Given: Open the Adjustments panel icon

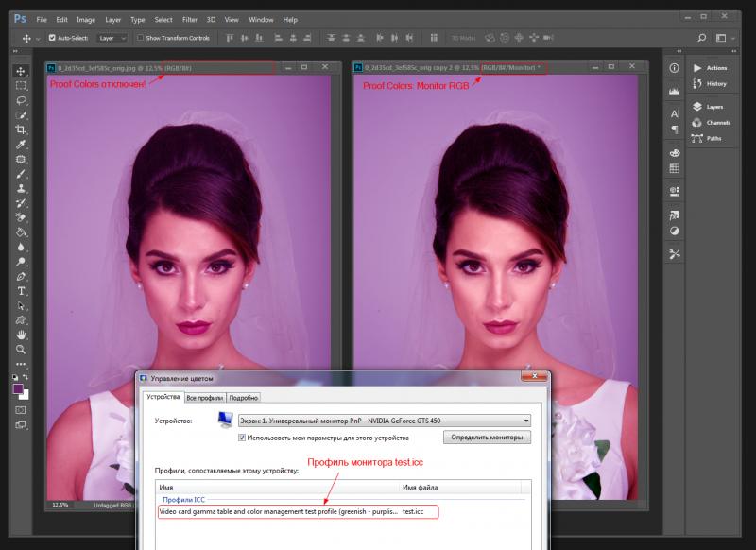Looking at the screenshot, I should coord(674,231).
